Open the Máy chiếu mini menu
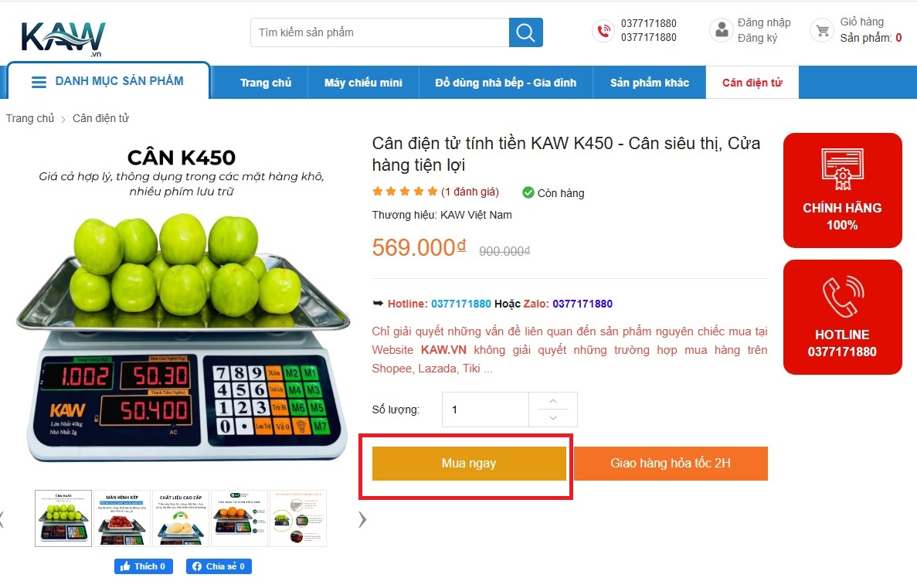Image resolution: width=917 pixels, height=588 pixels. click(x=363, y=83)
